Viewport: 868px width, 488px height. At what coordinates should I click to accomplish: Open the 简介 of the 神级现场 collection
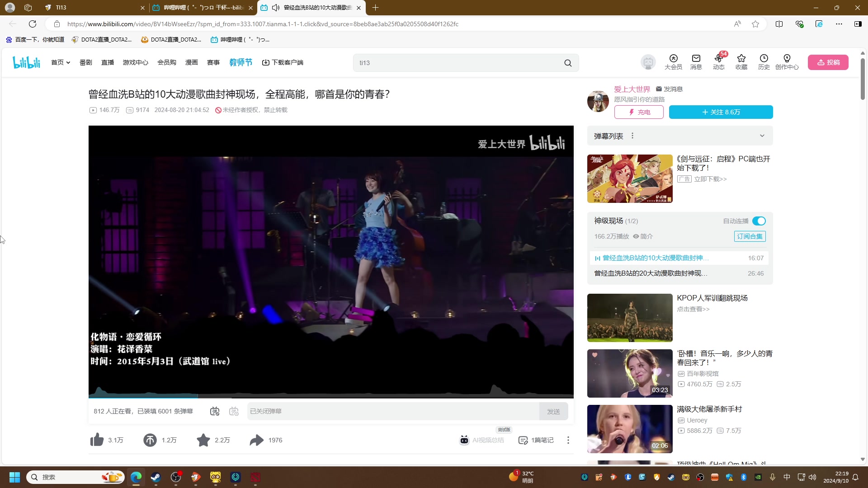click(643, 236)
